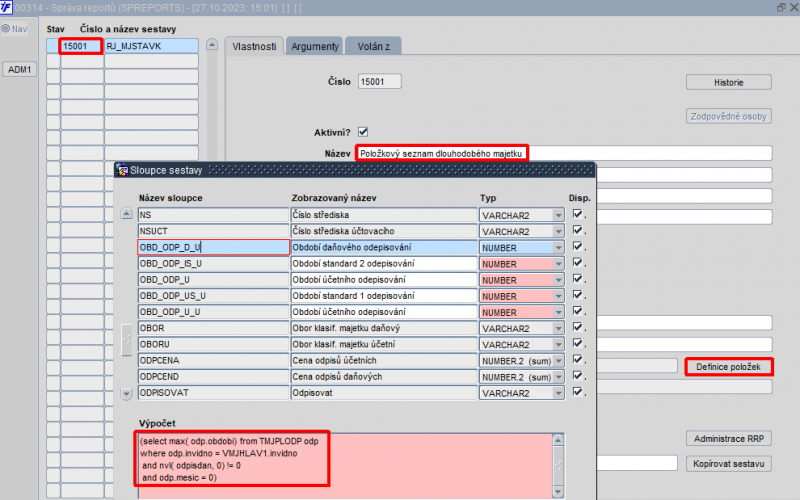Click 'Období daňového odepisování' display name
The width and height of the screenshot is (800, 500).
[384, 247]
